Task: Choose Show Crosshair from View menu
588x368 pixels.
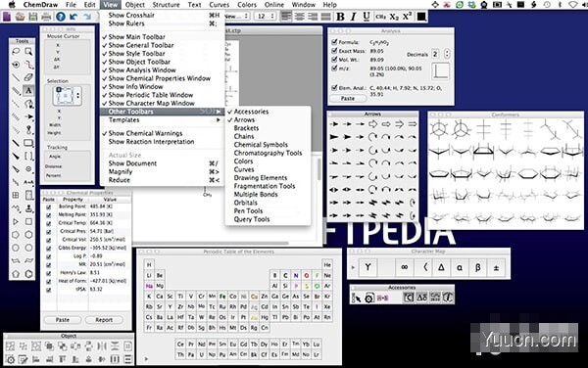Action: pyautogui.click(x=163, y=15)
